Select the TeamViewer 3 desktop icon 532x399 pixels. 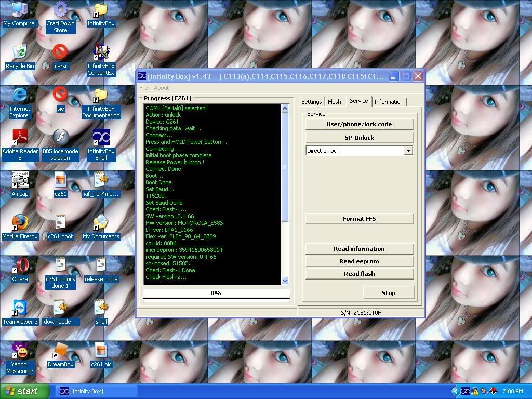pos(20,312)
